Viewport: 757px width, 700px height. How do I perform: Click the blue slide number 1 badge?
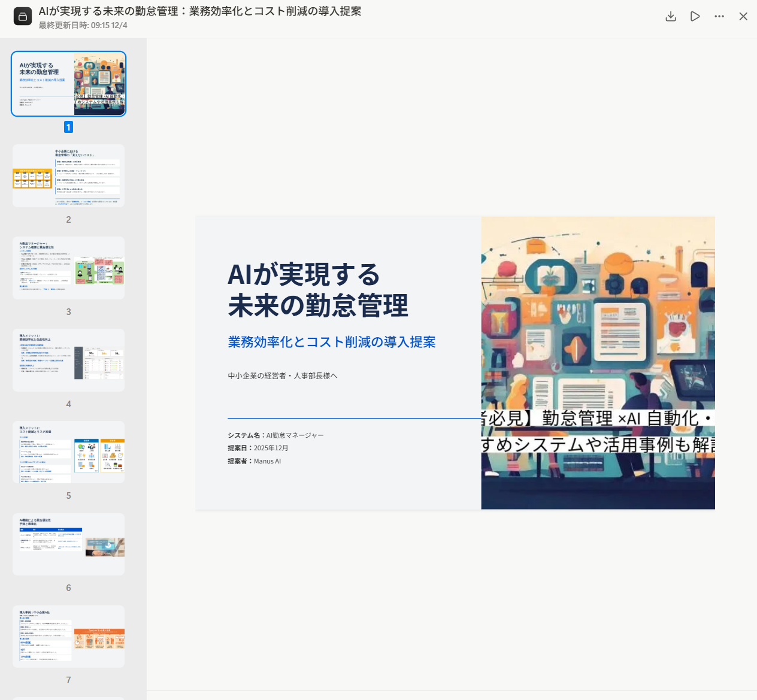click(68, 127)
